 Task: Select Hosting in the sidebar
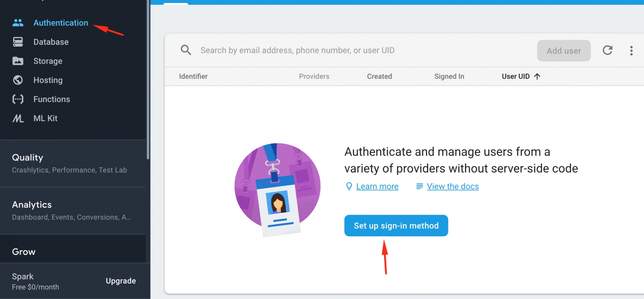(48, 80)
